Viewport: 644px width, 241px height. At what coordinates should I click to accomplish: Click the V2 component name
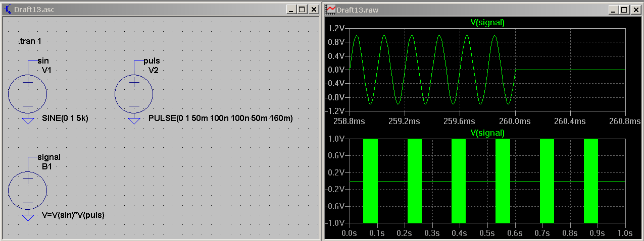[154, 70]
